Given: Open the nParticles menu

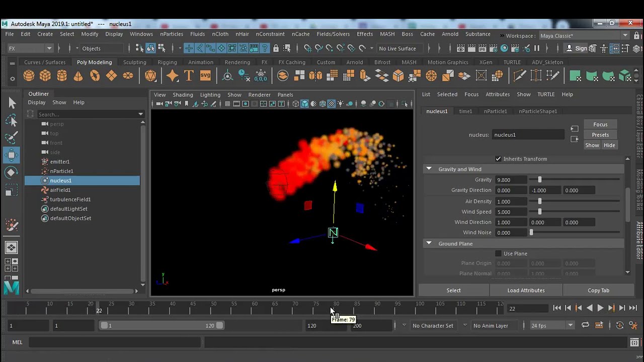Looking at the screenshot, I should [172, 34].
